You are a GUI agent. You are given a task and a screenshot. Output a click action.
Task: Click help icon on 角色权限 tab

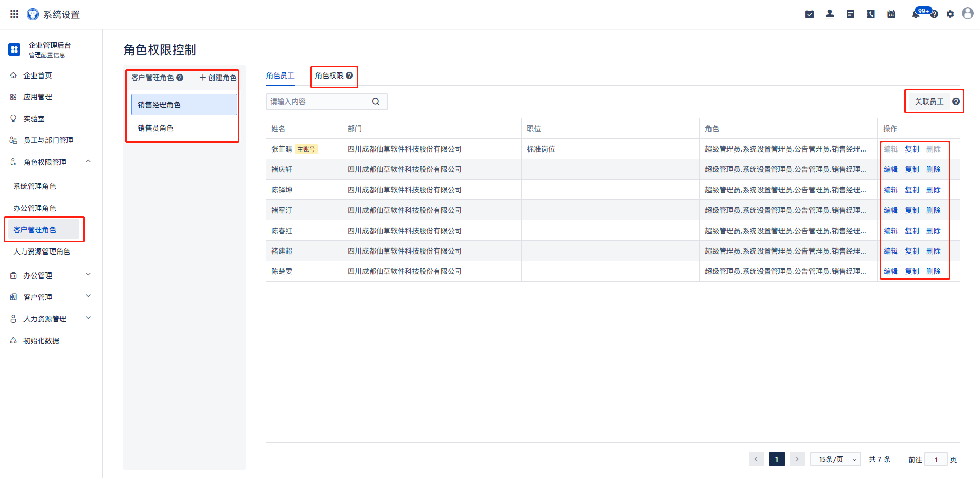point(349,76)
